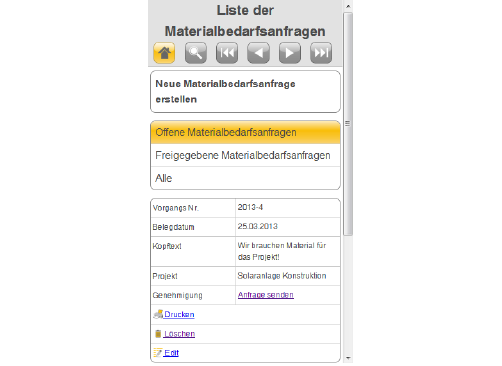Viewport: 502px width, 366px height.
Task: Click the Belegdatum label
Action: [173, 227]
